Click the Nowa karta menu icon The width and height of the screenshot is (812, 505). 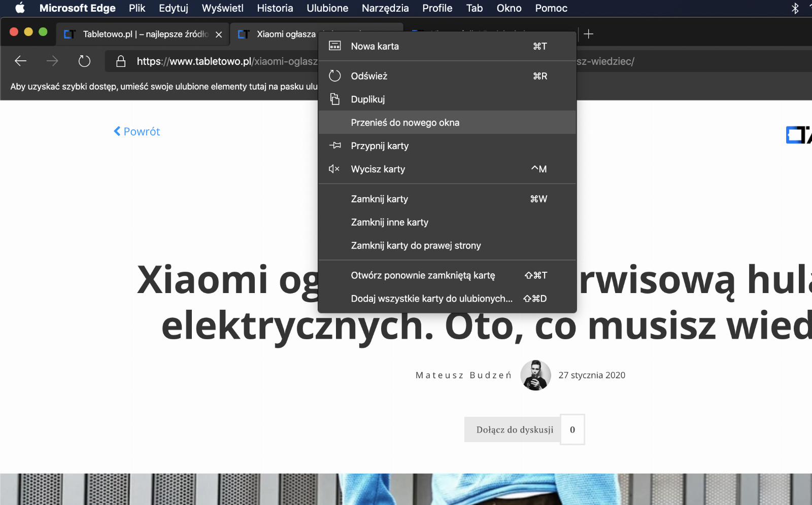pos(335,46)
